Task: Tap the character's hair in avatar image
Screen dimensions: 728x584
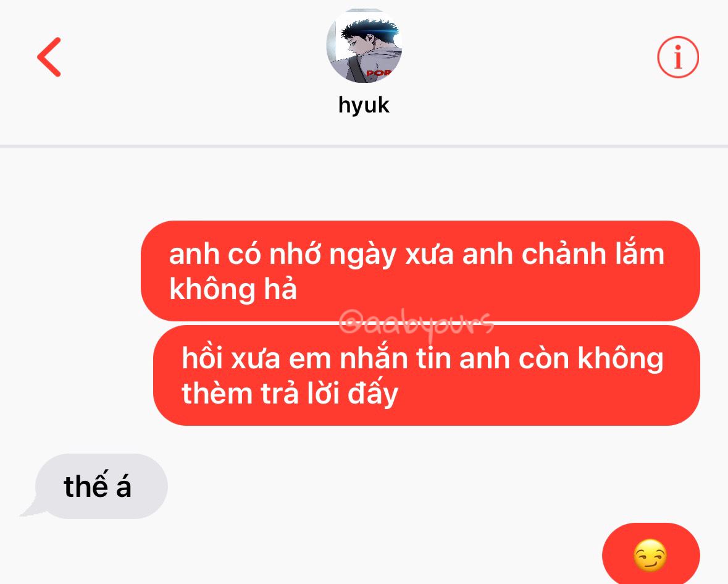Action: point(369,29)
